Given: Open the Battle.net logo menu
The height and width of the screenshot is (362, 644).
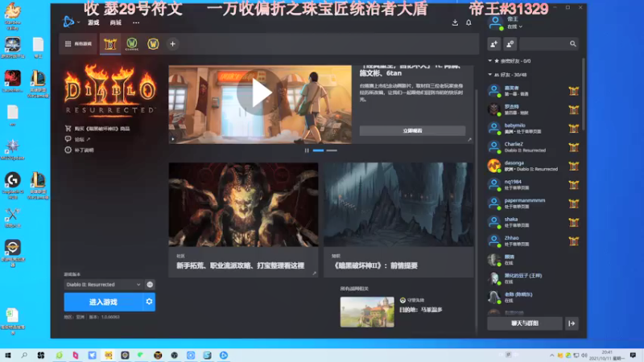Looking at the screenshot, I should (68, 23).
